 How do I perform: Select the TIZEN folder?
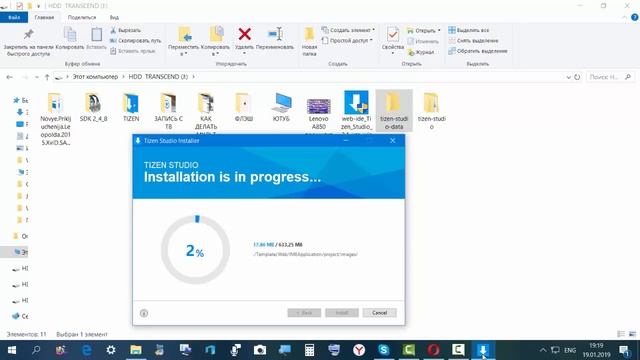131,107
